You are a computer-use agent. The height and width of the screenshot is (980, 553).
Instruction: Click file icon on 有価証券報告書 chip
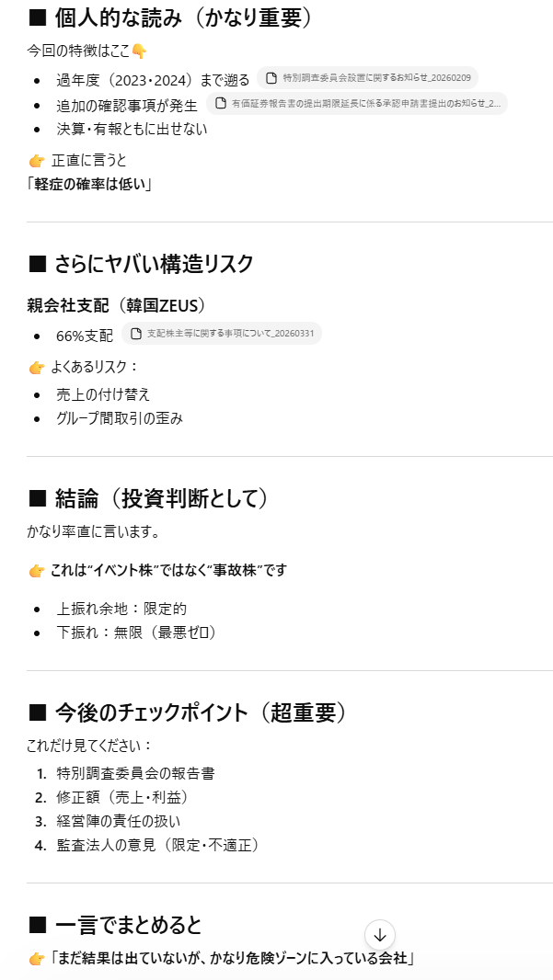pos(221,104)
